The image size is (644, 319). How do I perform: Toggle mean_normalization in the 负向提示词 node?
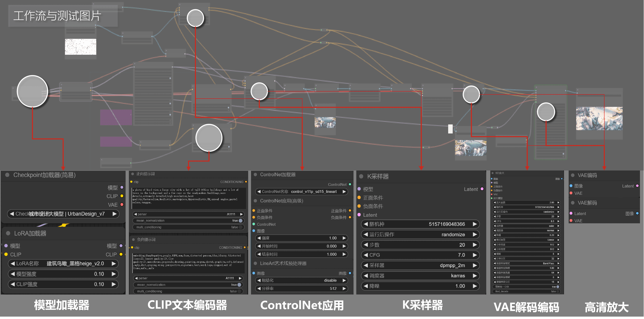tap(239, 285)
